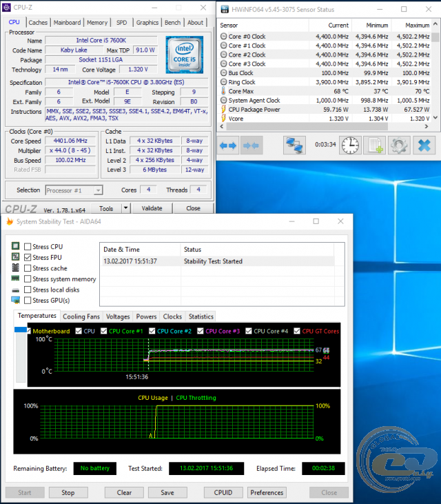Screen dimensions: 441x504
Task: Click Validate button in CPU-Z
Action: tap(152, 208)
